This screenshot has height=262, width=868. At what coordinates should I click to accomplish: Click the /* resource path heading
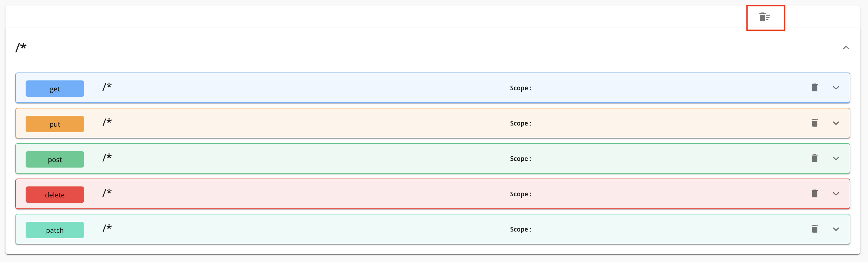[x=21, y=47]
